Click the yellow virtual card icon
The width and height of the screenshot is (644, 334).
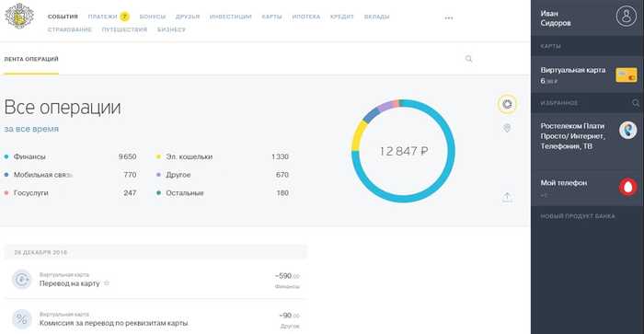coord(627,75)
